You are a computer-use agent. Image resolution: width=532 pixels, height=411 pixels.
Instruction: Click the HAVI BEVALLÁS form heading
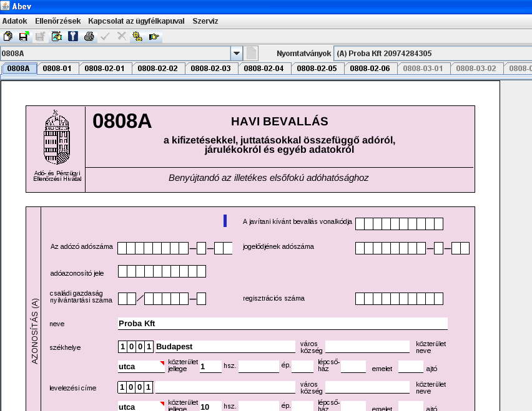coord(280,121)
